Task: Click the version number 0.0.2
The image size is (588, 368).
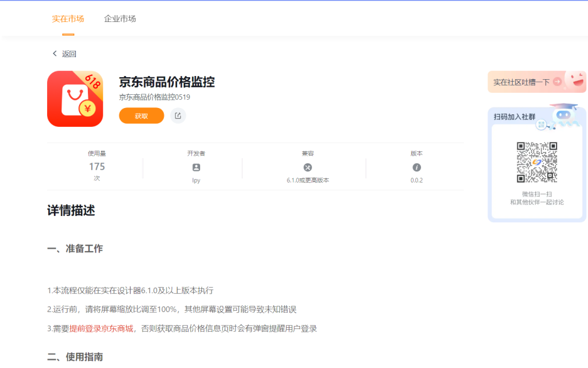Action: tap(417, 180)
